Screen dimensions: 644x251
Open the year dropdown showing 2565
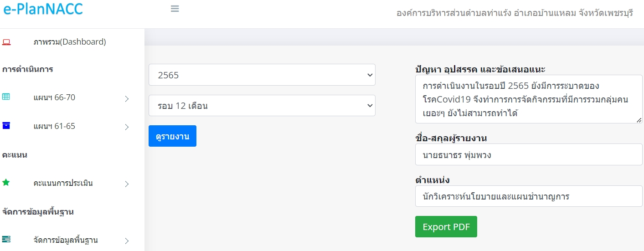[x=262, y=75]
